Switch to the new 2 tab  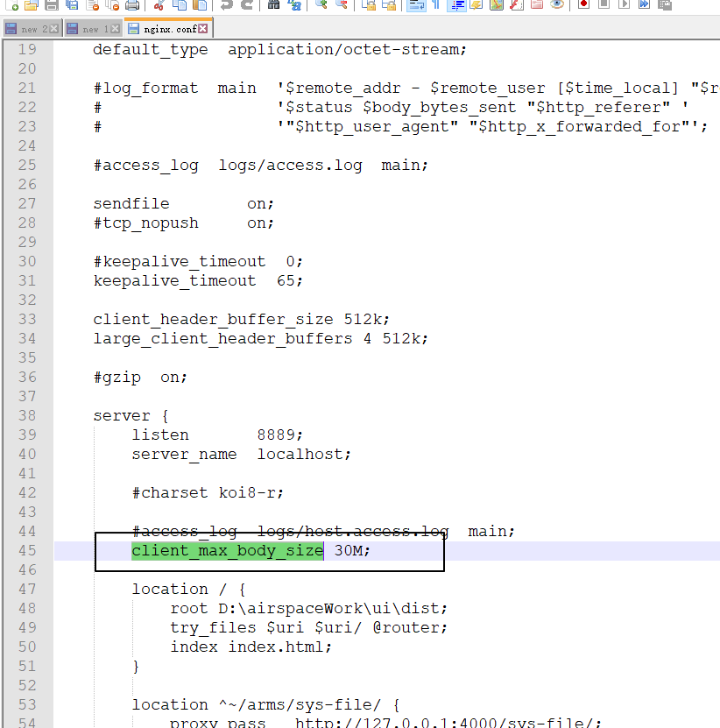point(28,27)
